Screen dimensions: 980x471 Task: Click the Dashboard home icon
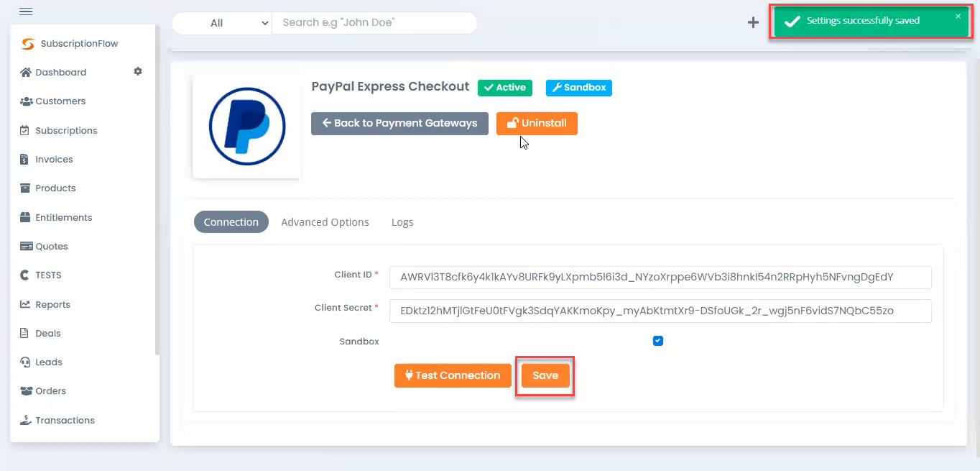click(x=26, y=72)
